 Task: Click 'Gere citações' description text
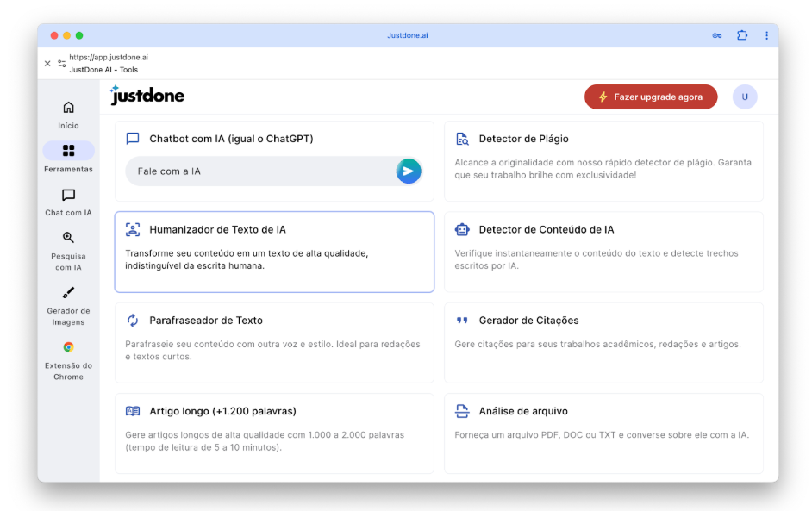click(x=597, y=345)
